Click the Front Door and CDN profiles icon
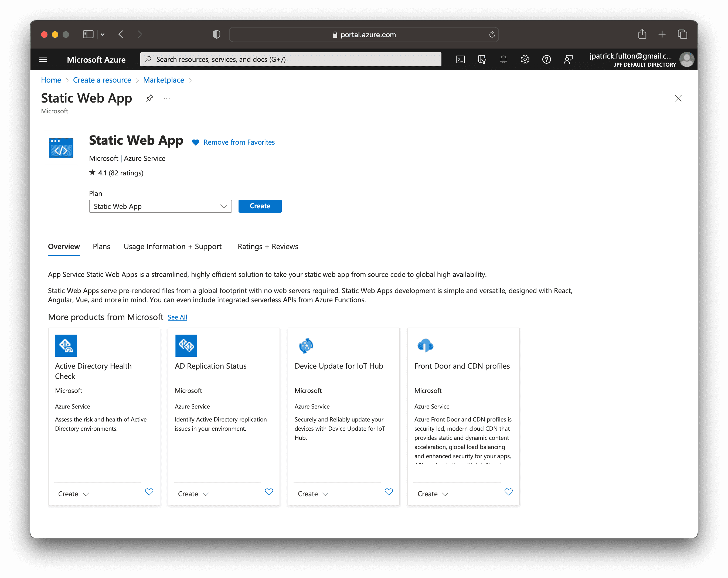This screenshot has height=578, width=728. coord(426,345)
